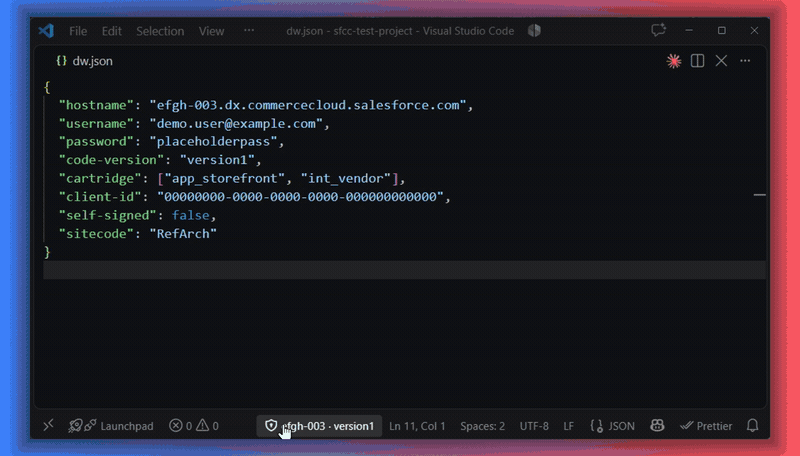This screenshot has width=800, height=456.
Task: Open the editor More Actions ellipsis
Action: click(x=745, y=61)
